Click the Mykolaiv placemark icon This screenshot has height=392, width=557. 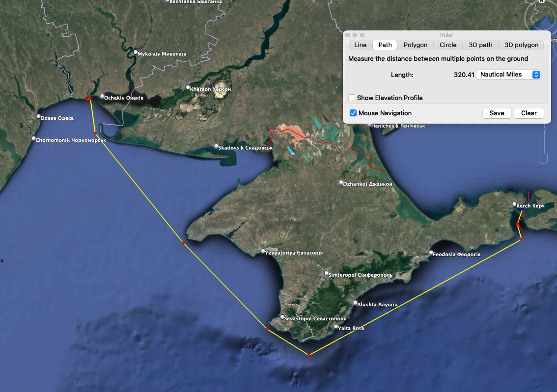[x=136, y=51]
